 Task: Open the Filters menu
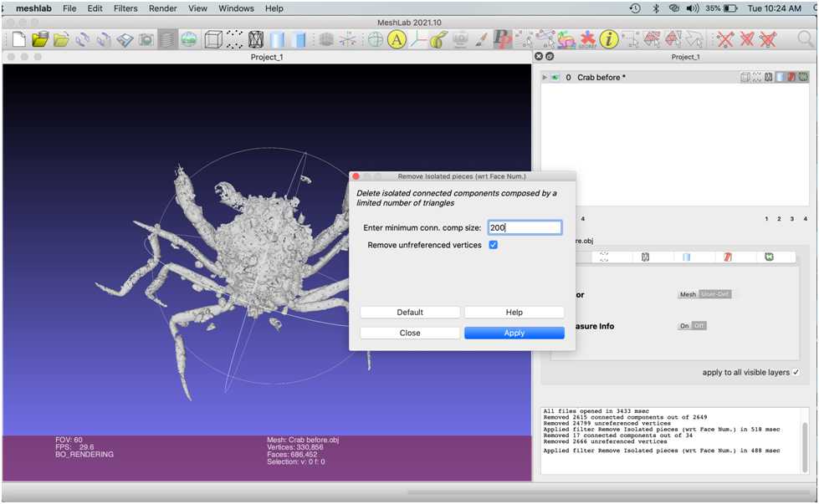tap(125, 8)
